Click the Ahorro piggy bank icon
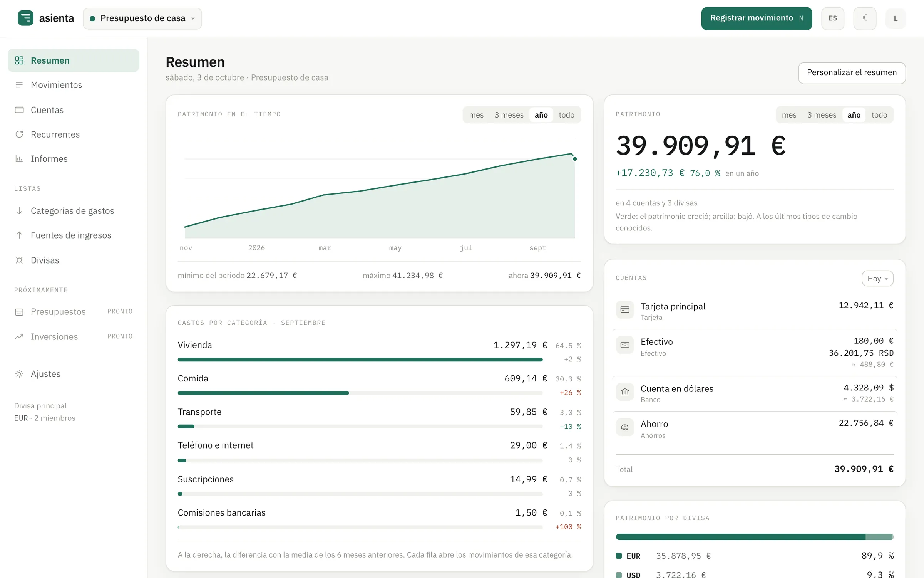This screenshot has height=578, width=924. pyautogui.click(x=625, y=427)
